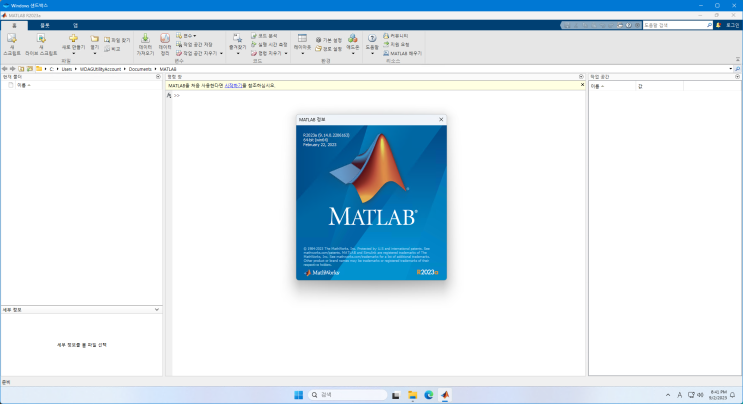Click Clear Commands (명령 지우기)
743x404 pixels.
click(266, 54)
